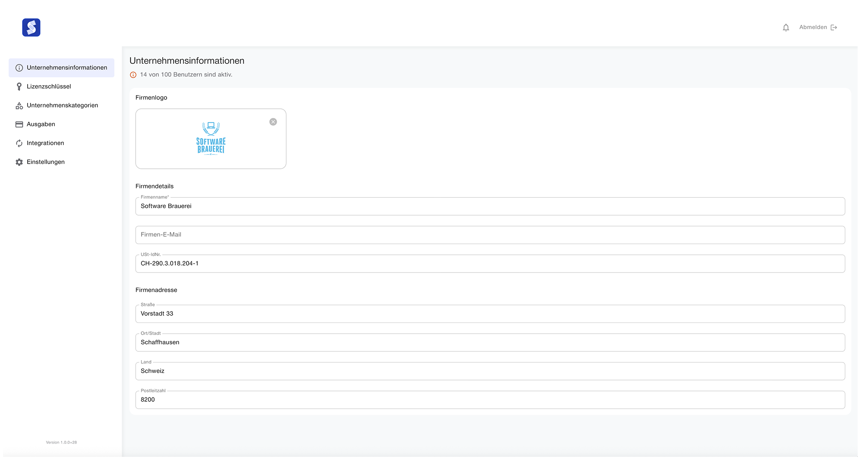This screenshot has width=868, height=465.
Task: Click the card icon for Ausgaben
Action: pos(19,124)
